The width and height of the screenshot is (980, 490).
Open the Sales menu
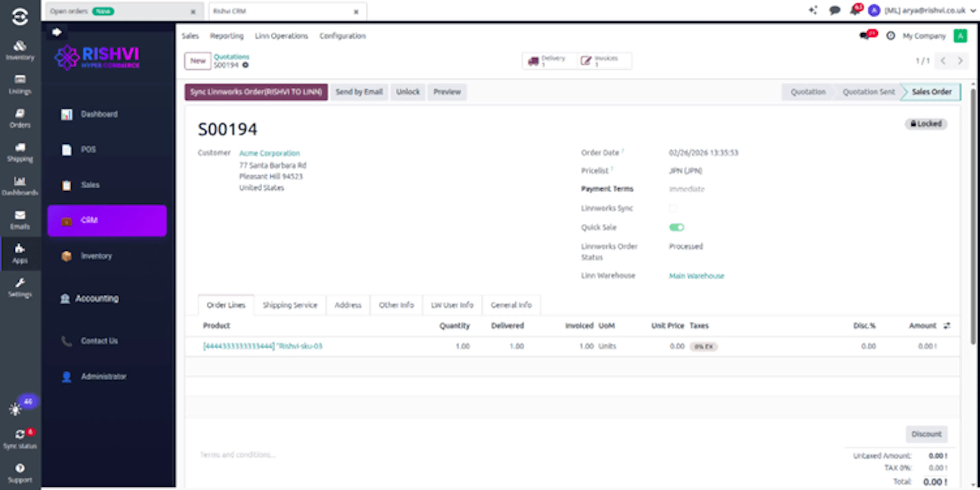pos(190,36)
